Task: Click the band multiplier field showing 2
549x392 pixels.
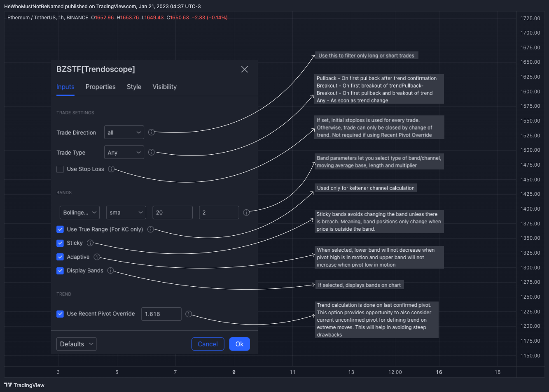Action: click(x=219, y=213)
